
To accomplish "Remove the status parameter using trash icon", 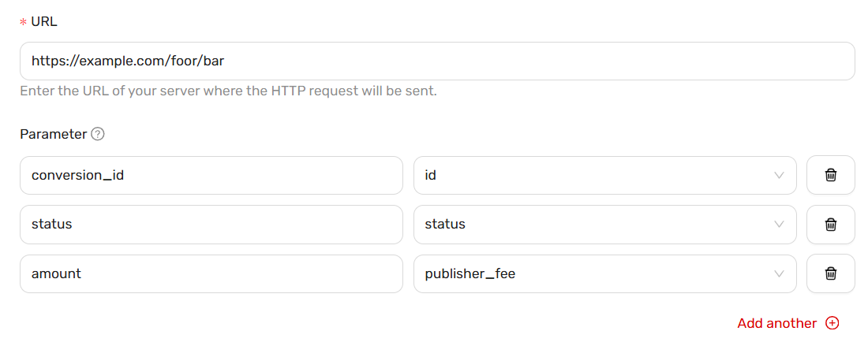I will tap(830, 225).
